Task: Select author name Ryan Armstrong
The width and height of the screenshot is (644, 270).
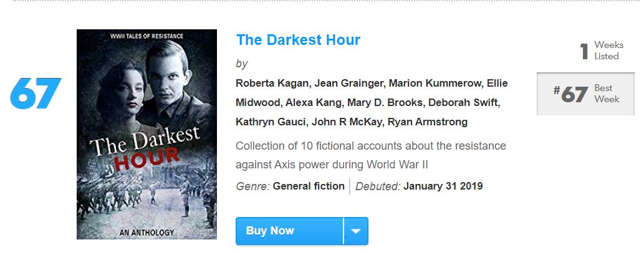Action: coord(428,122)
